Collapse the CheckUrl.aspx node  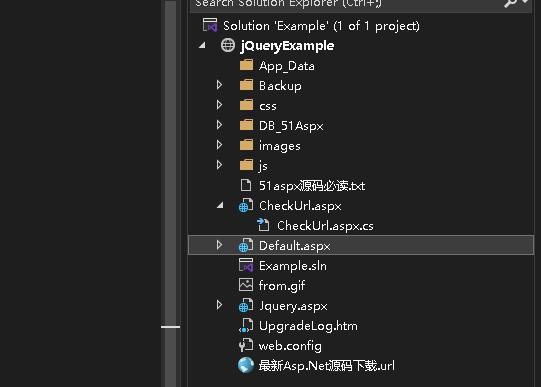[220, 205]
